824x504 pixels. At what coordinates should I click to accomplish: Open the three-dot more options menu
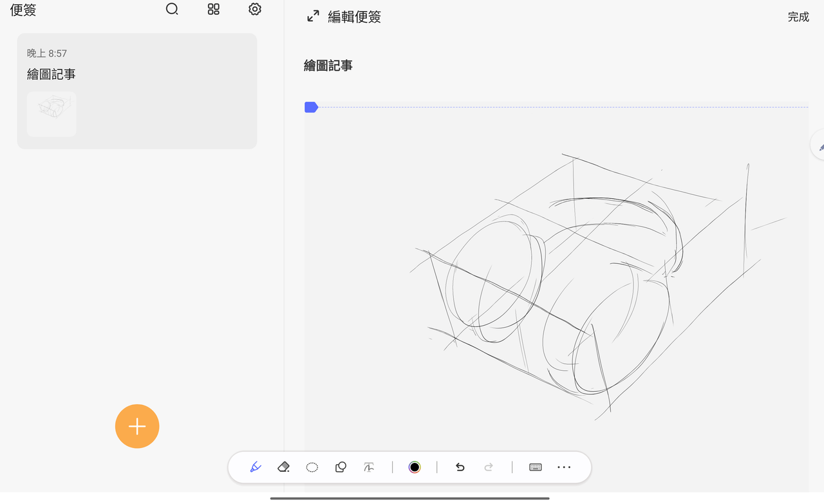coord(564,467)
